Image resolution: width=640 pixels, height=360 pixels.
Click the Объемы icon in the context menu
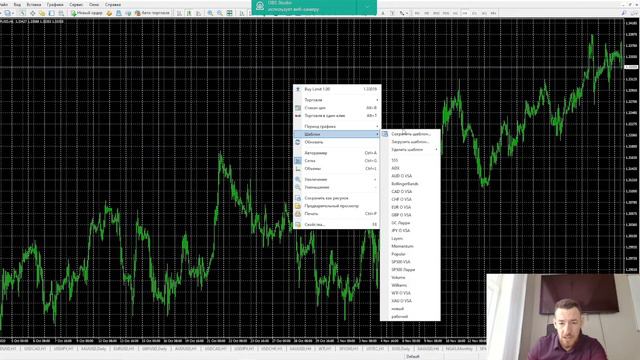point(298,169)
